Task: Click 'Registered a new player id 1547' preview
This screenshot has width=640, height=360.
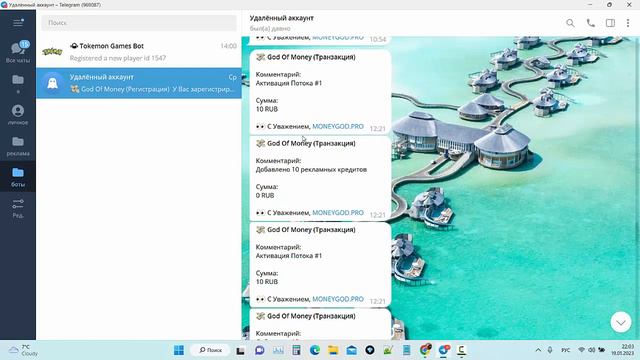Action: click(x=118, y=58)
